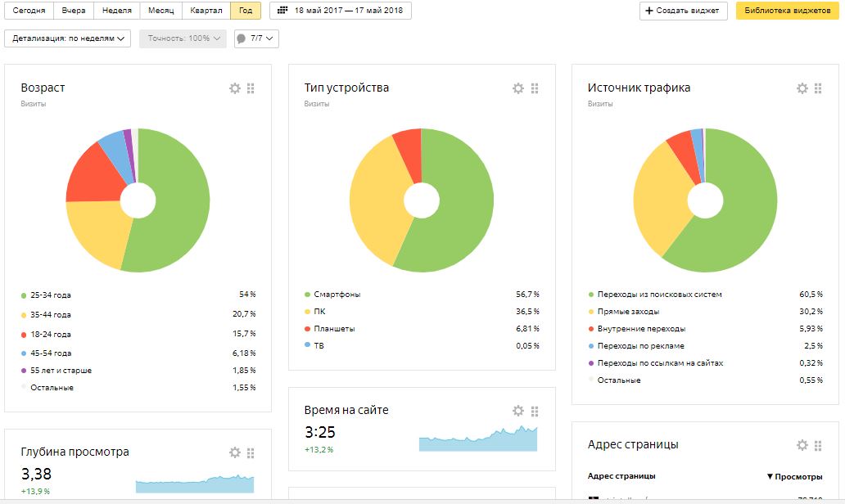This screenshot has width=845, height=504.
Task: Expand Детализация: по неделям dropdown
Action: point(67,38)
